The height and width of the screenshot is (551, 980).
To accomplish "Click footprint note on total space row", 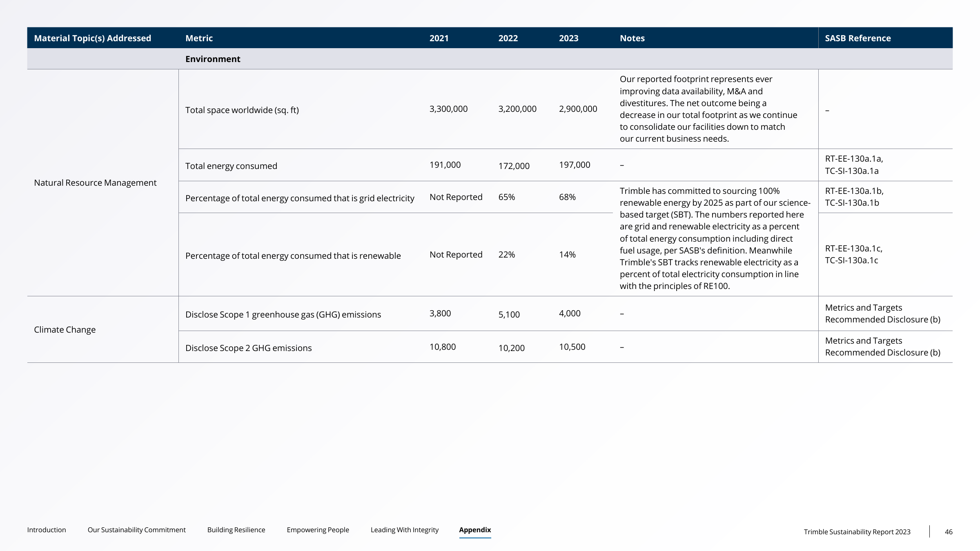I will tap(708, 109).
